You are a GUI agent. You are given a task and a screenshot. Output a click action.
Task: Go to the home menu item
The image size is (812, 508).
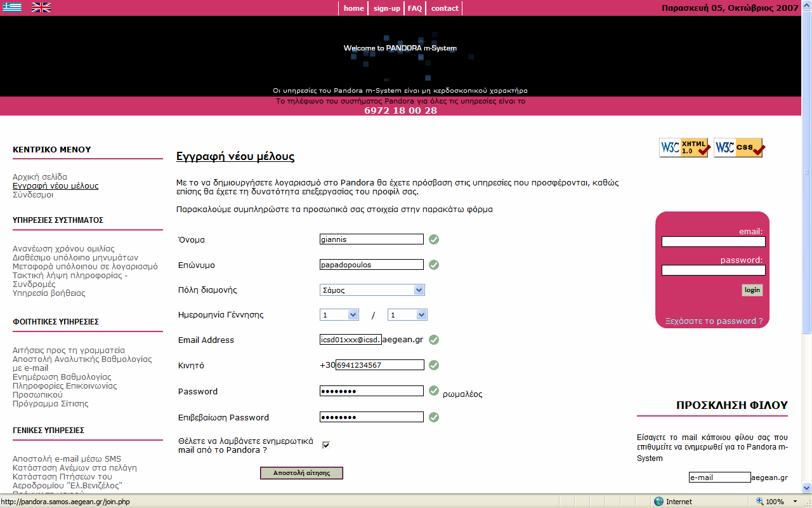tap(354, 8)
